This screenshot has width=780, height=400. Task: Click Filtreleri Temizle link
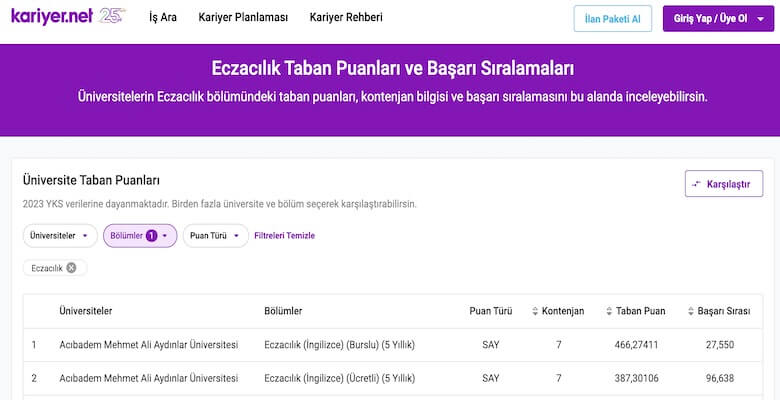(285, 236)
